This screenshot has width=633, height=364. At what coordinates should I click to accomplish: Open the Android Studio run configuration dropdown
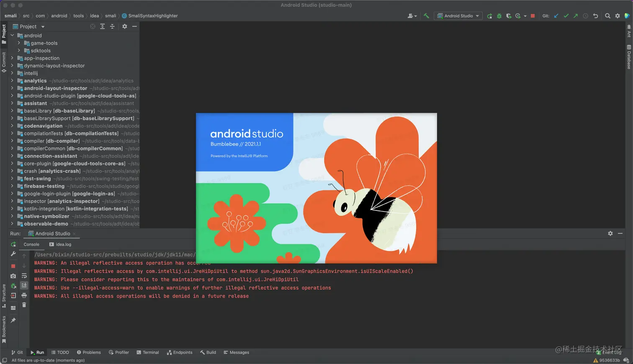tap(458, 16)
